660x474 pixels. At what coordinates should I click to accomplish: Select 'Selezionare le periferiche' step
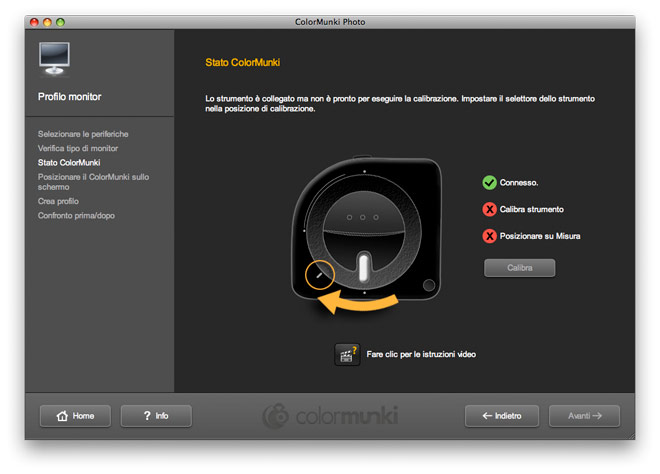tap(83, 134)
